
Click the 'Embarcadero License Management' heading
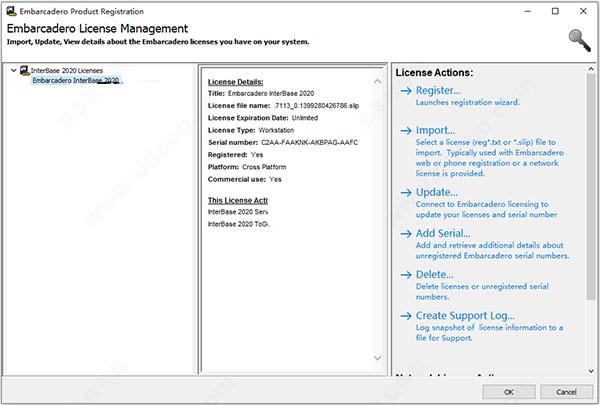click(97, 28)
